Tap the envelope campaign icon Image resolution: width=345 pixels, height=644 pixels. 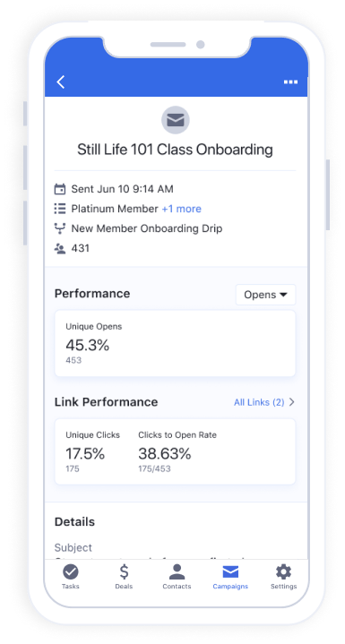click(x=176, y=120)
